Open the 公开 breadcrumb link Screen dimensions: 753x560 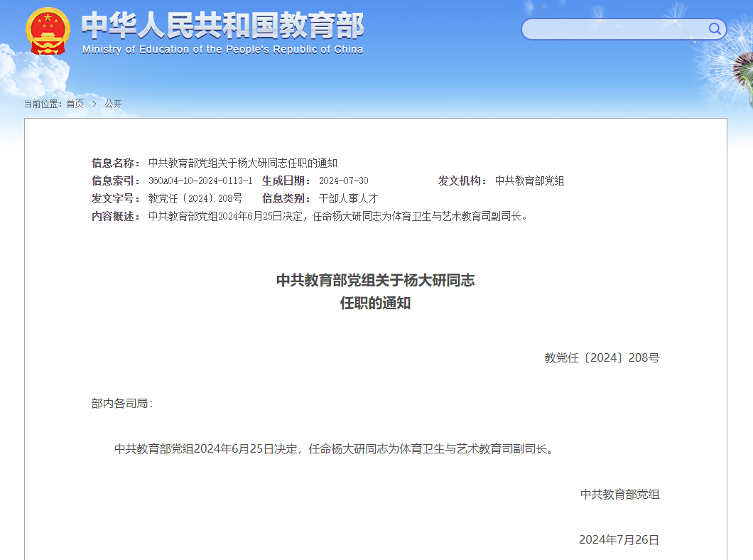(x=113, y=104)
